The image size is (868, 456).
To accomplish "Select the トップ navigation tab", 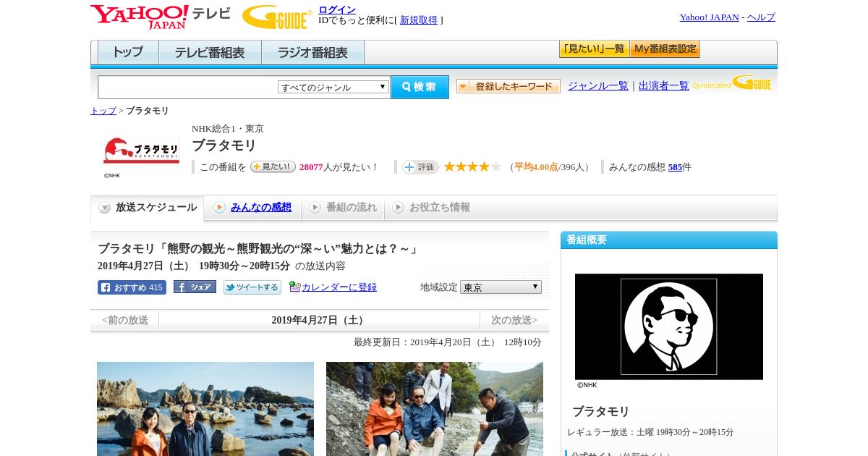I will coord(128,53).
